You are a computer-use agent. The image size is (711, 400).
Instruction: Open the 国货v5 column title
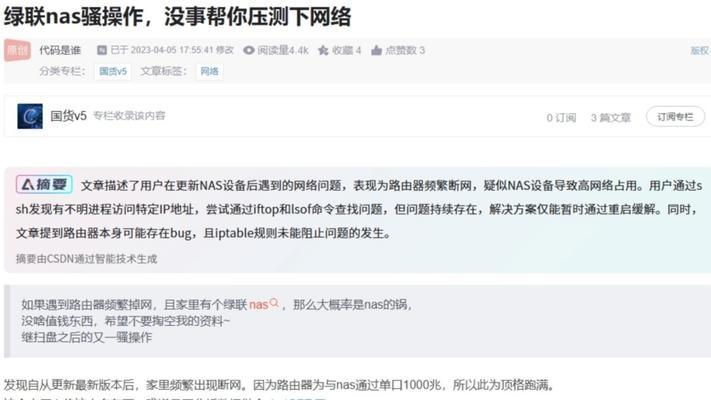click(68, 116)
